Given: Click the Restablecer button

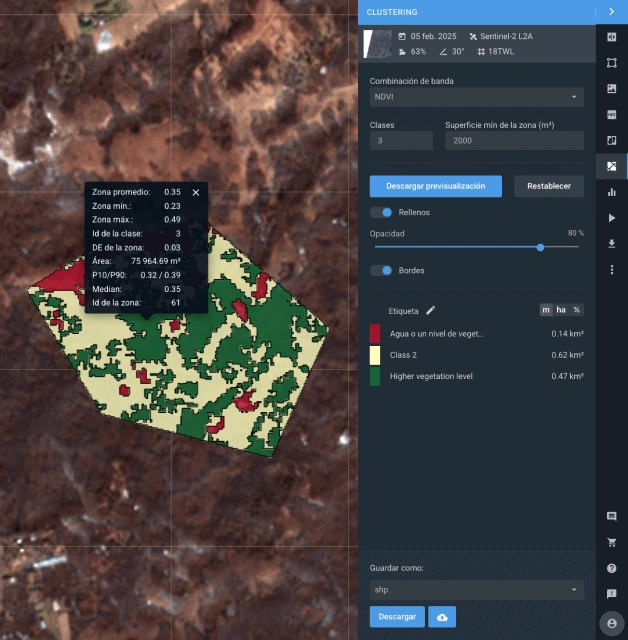Looking at the screenshot, I should [549, 186].
